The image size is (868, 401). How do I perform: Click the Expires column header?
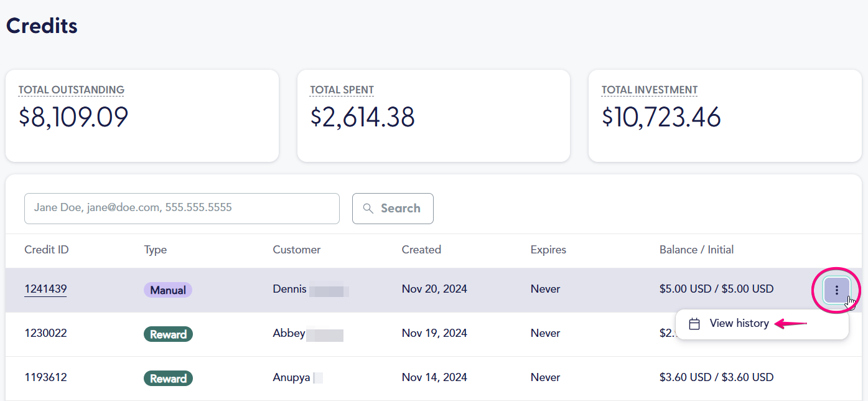pos(548,250)
